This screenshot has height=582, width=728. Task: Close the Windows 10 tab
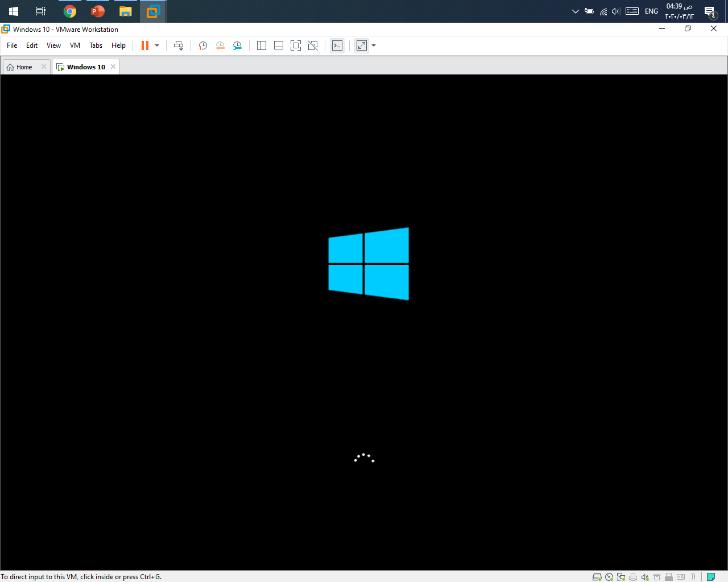click(x=113, y=66)
